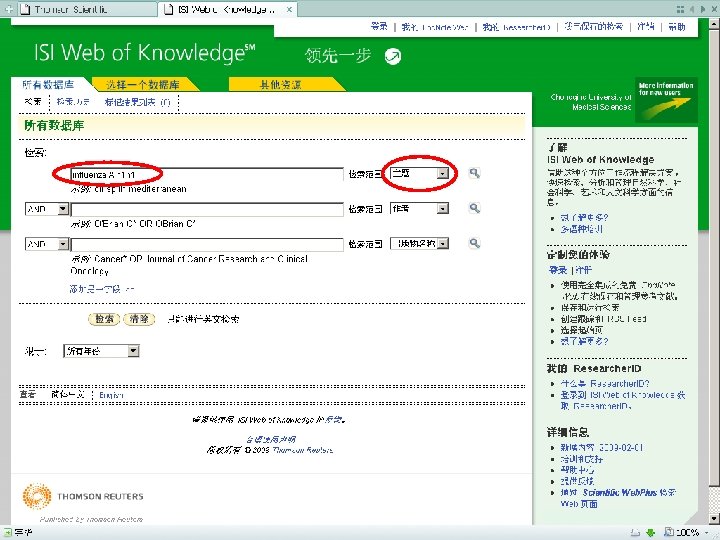
Task: Click the 登录 link in the top bar
Action: pos(379,27)
